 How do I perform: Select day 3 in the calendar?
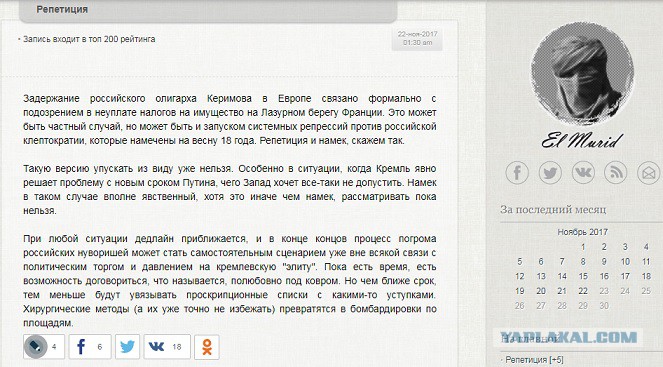coord(625,247)
